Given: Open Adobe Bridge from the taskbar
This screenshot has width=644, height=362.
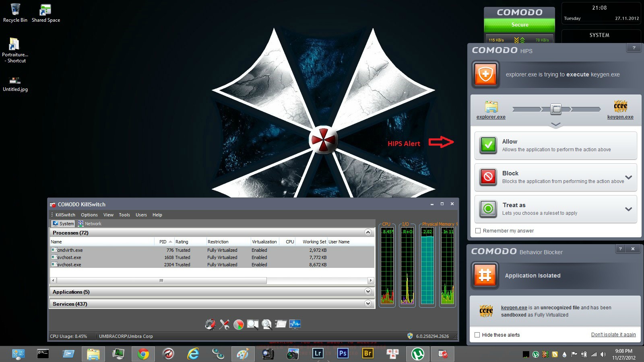Looking at the screenshot, I should (x=368, y=354).
